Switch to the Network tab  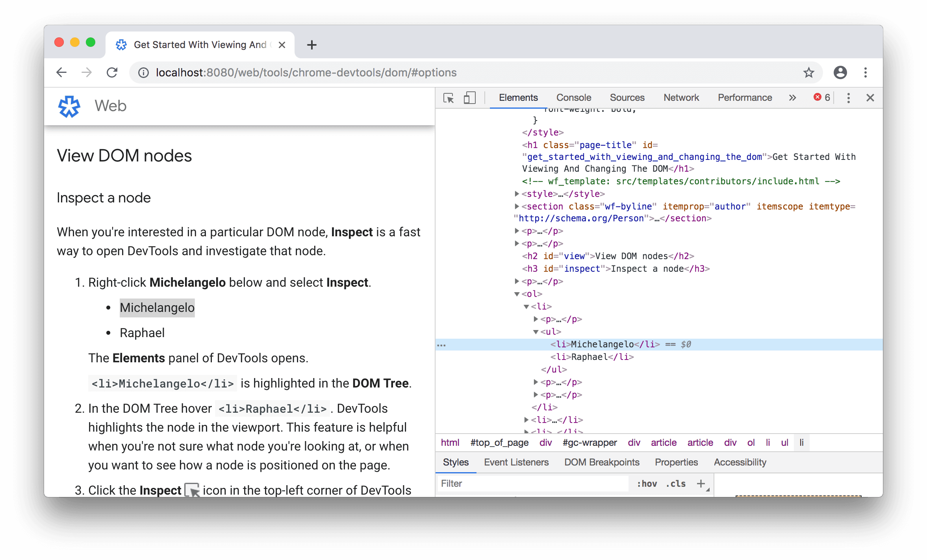[681, 96]
